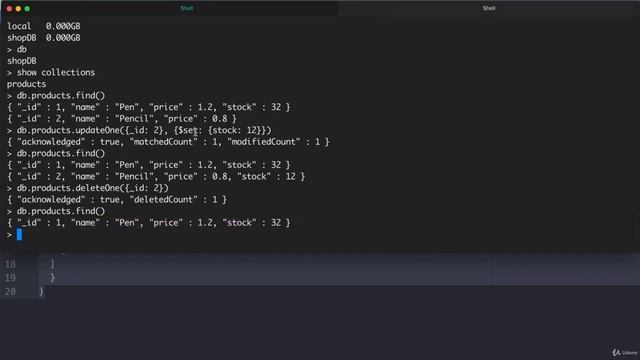Click the '> db' command line

(17, 49)
